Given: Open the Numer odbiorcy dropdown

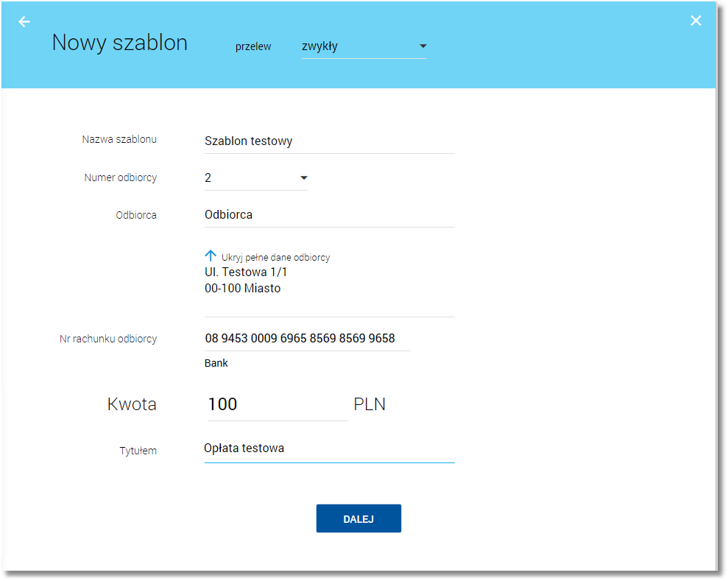Looking at the screenshot, I should [x=256, y=178].
